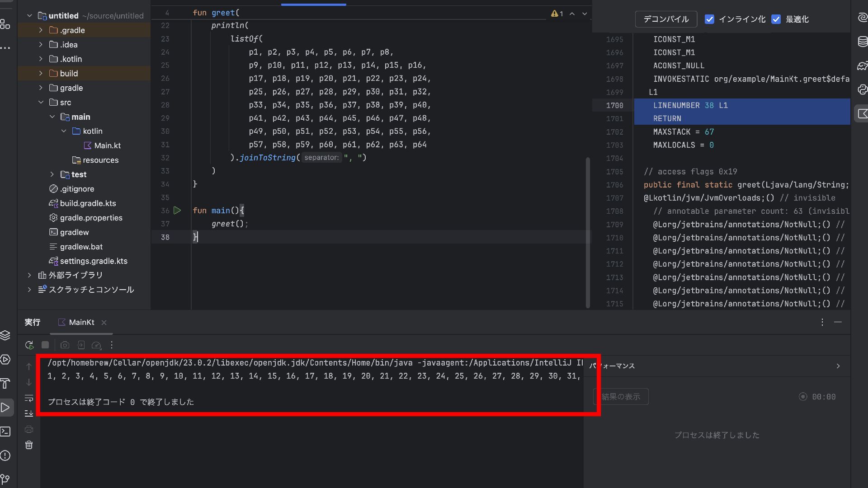Image resolution: width=868 pixels, height=488 pixels.
Task: Click the Rerun MainKt icon
Action: [x=29, y=345]
